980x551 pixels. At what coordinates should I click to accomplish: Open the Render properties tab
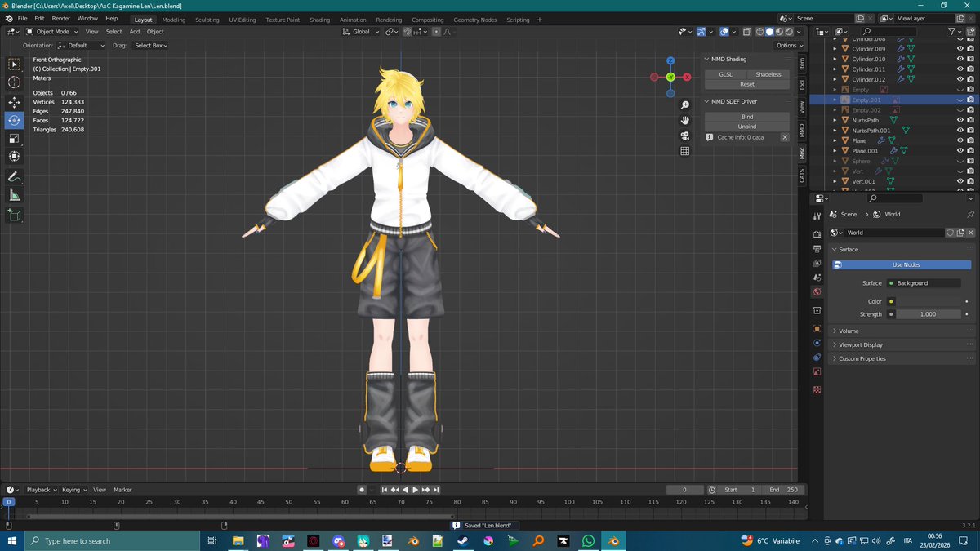(817, 235)
